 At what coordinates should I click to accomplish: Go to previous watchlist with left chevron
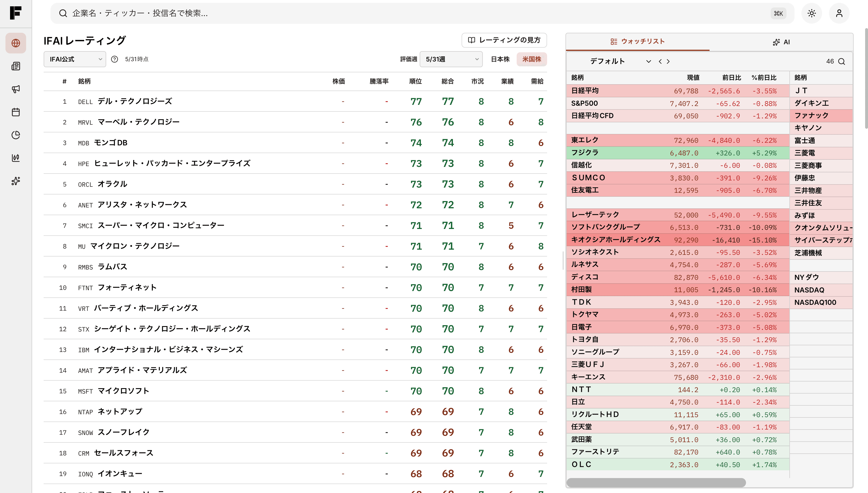coord(660,61)
